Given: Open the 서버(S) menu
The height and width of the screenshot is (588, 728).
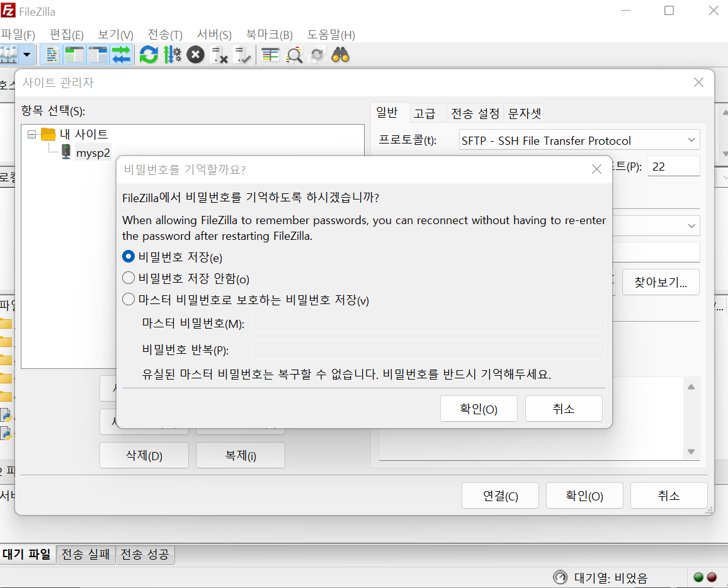Looking at the screenshot, I should (214, 35).
